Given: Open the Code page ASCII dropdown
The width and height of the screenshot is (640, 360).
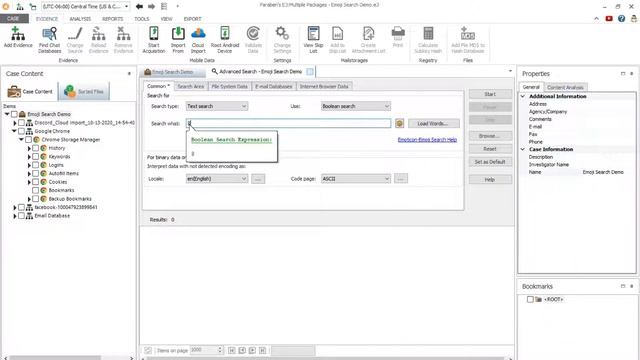Looking at the screenshot, I should pos(356,179).
